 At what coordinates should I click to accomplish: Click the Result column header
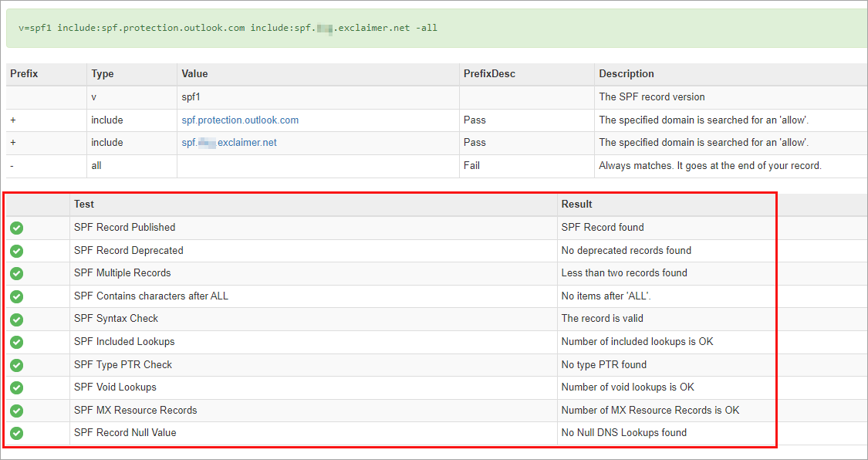[x=577, y=205]
